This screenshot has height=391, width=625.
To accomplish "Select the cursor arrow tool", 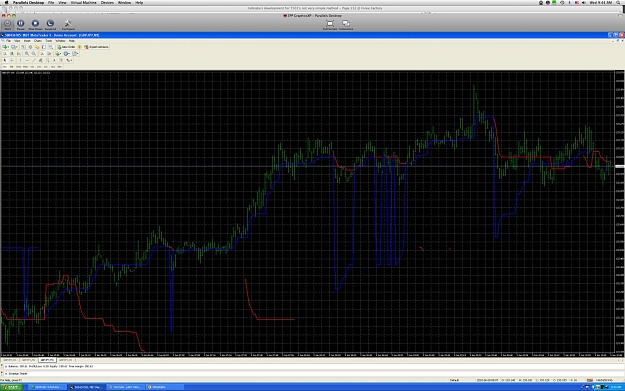I will click(5, 61).
